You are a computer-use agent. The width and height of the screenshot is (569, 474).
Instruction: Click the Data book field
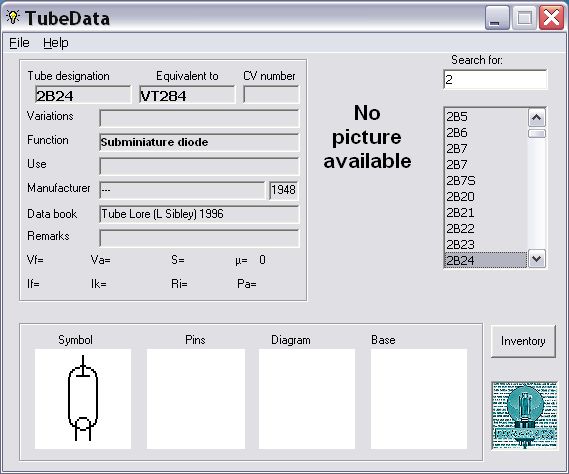(x=199, y=214)
